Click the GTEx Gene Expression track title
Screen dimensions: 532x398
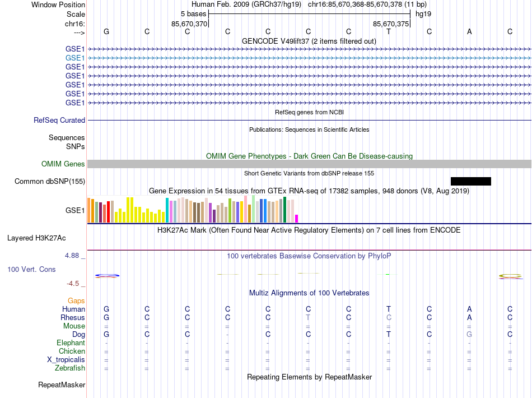[x=309, y=191]
